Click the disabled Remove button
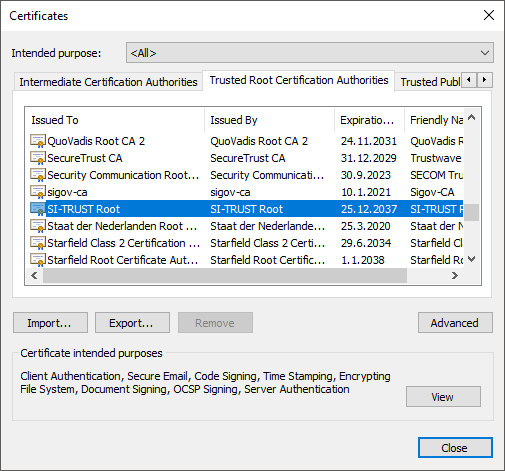This screenshot has height=471, width=505. click(215, 323)
